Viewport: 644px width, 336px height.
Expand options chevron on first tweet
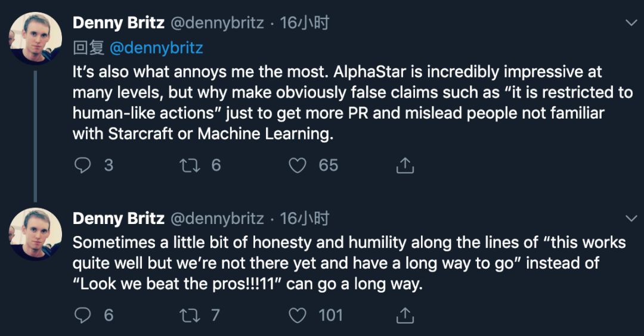(x=630, y=23)
